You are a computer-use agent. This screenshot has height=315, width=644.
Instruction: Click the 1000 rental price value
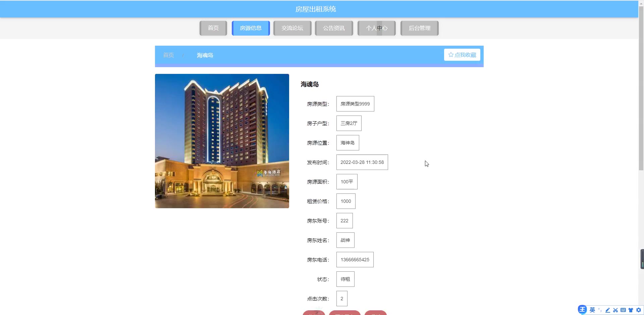(x=346, y=201)
